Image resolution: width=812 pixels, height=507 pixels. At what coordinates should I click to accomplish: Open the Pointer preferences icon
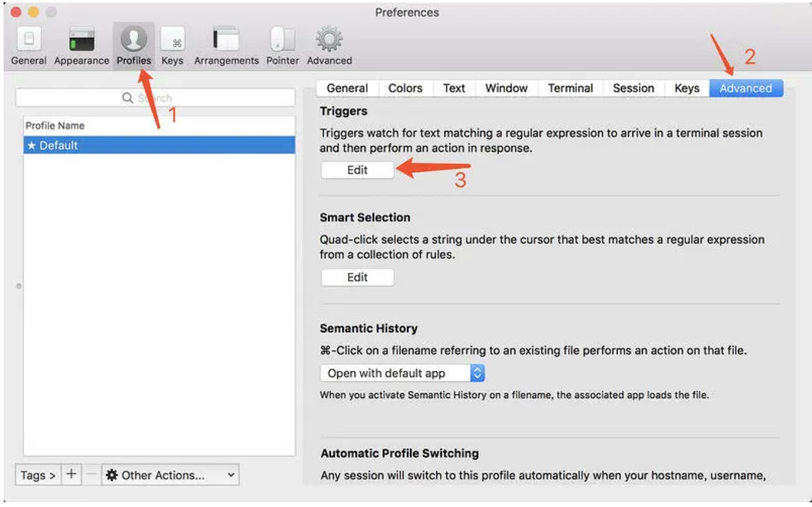pyautogui.click(x=283, y=46)
